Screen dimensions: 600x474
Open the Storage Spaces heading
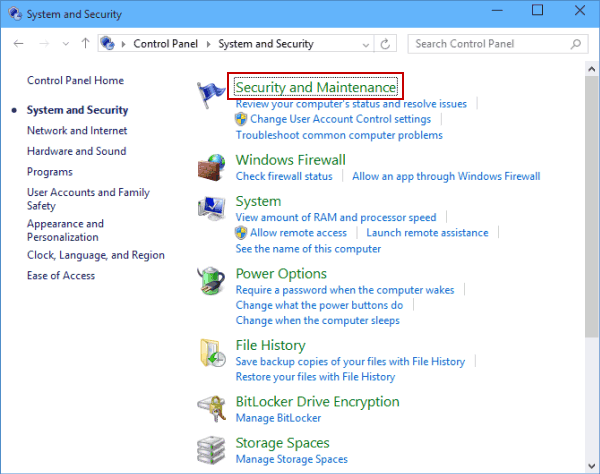282,443
